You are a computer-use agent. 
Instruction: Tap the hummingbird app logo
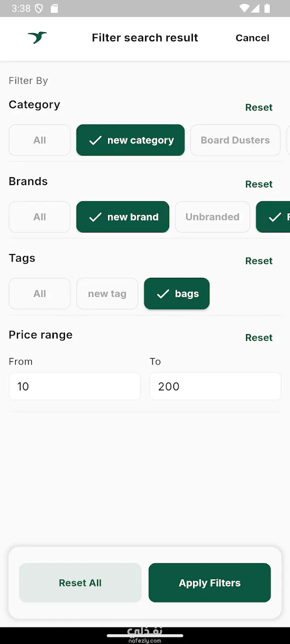pos(37,38)
